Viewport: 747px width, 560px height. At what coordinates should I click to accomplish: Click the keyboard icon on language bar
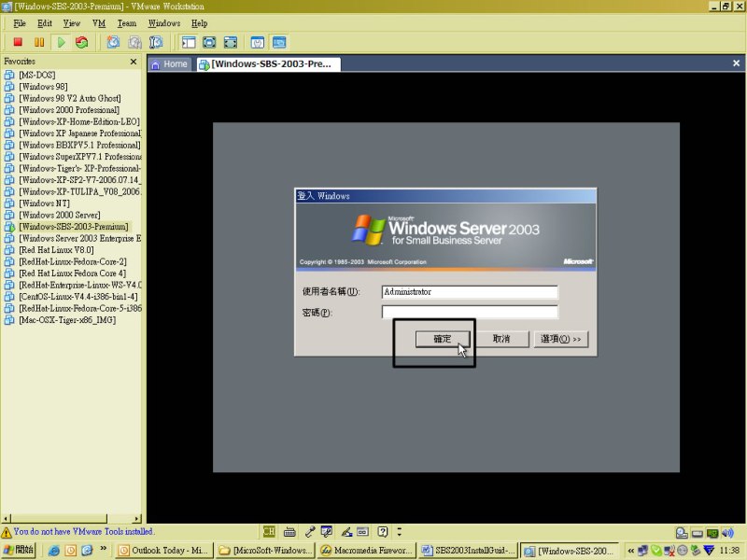(x=289, y=532)
